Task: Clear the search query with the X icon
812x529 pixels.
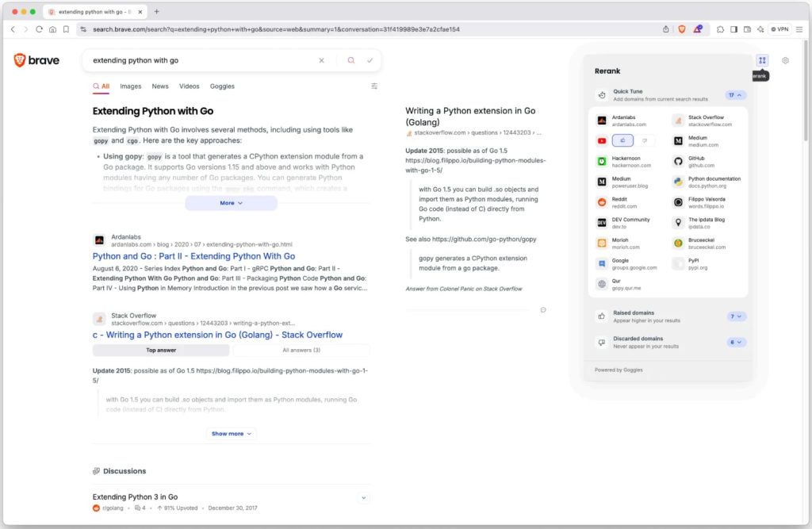Action: (x=322, y=60)
